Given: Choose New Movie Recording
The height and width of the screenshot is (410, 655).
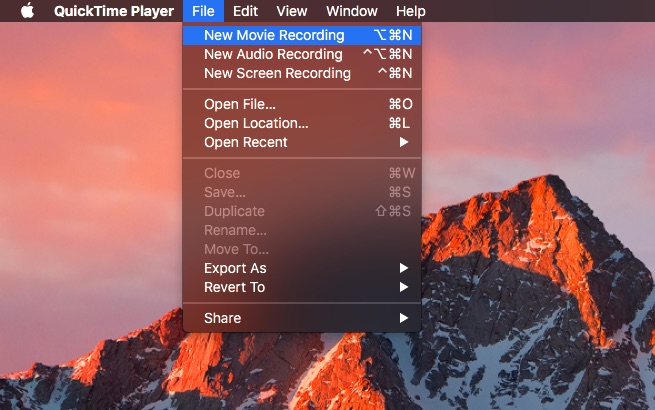Looking at the screenshot, I should point(302,35).
